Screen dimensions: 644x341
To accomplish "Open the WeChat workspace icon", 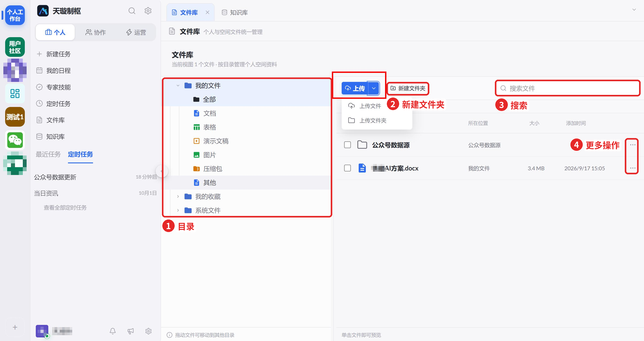I will coord(15,140).
